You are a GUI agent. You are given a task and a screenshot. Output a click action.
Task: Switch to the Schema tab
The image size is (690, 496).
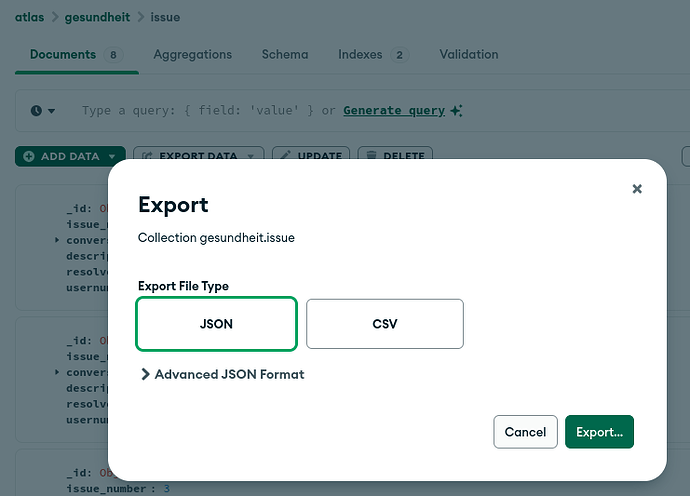click(285, 54)
